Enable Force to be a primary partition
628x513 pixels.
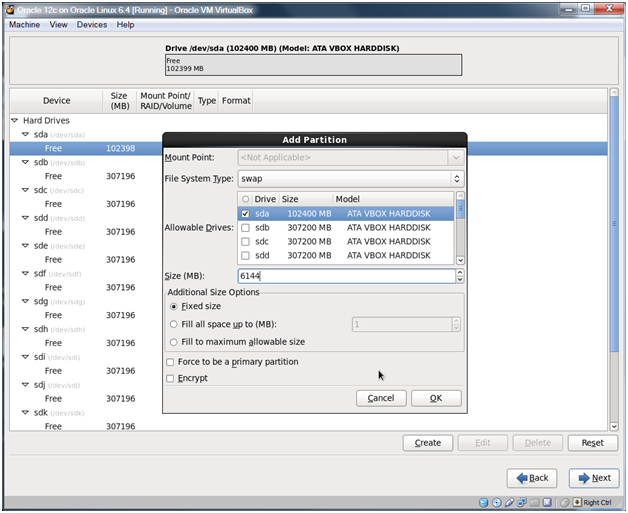170,362
